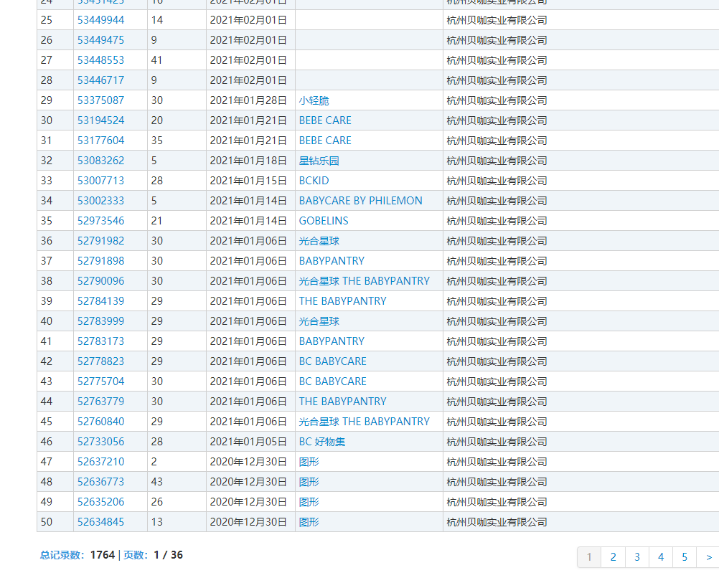Click application number 52637210
Screen dimensions: 719x588
[100, 462]
